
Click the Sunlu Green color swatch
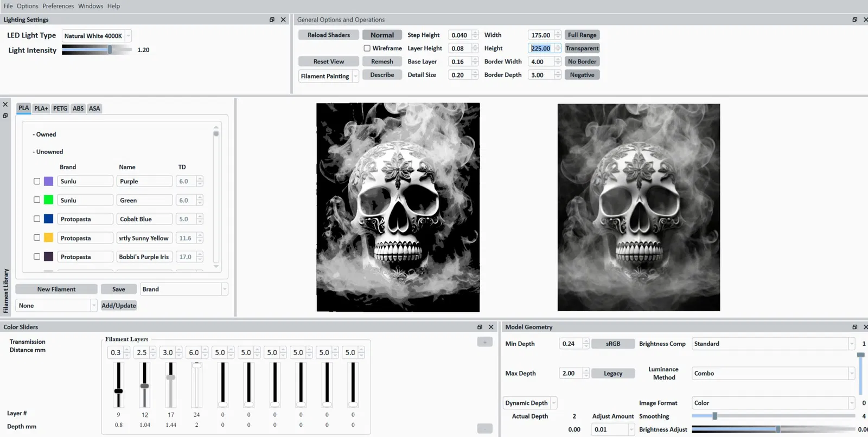[48, 200]
